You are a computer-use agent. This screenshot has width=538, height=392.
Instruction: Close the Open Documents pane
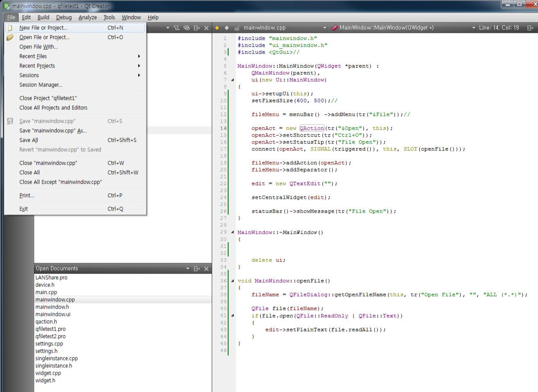(206, 268)
